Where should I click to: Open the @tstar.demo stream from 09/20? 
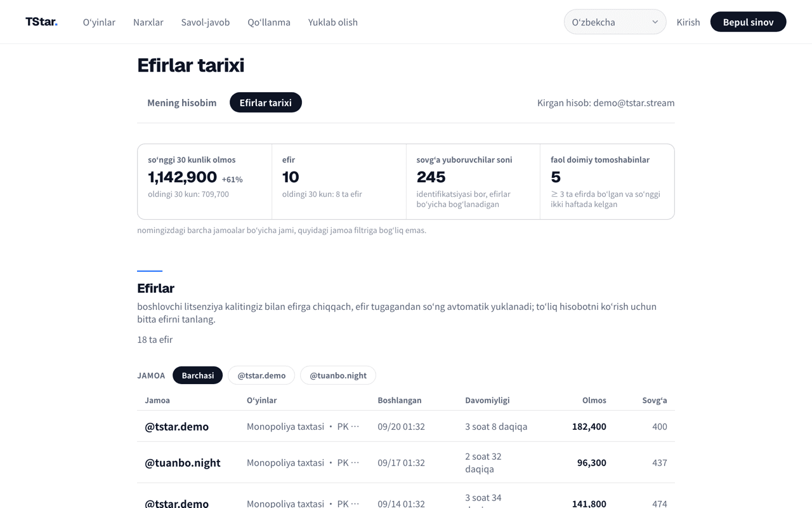tap(406, 426)
